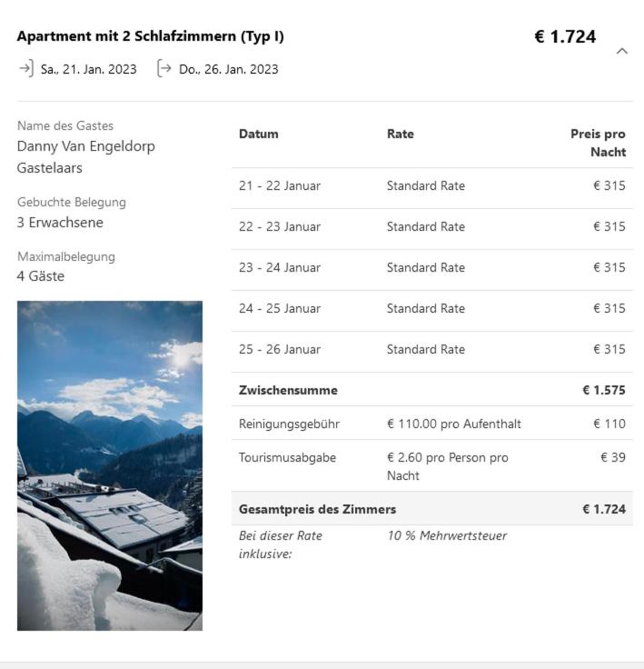The width and height of the screenshot is (644, 669).
Task: Click the Apartment mit 2 Schlafzimmern title
Action: [x=151, y=36]
